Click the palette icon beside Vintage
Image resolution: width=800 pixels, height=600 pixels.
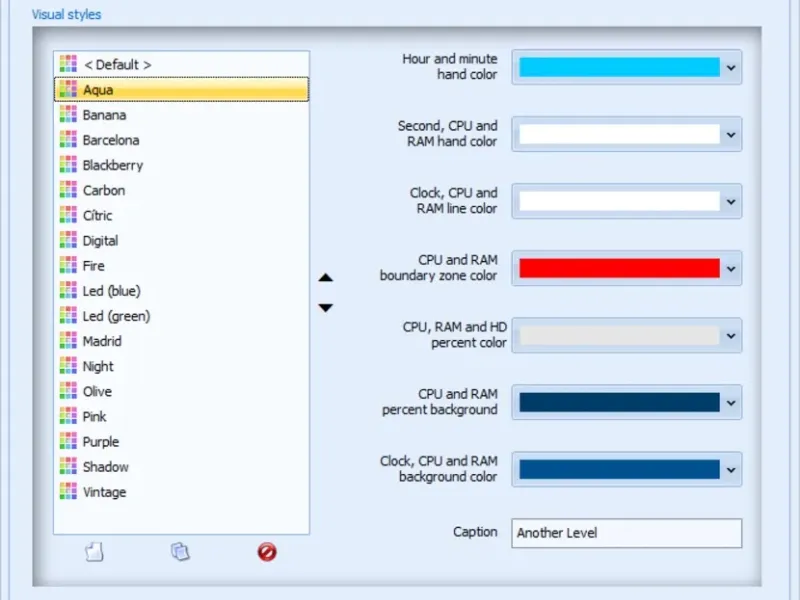(x=68, y=492)
